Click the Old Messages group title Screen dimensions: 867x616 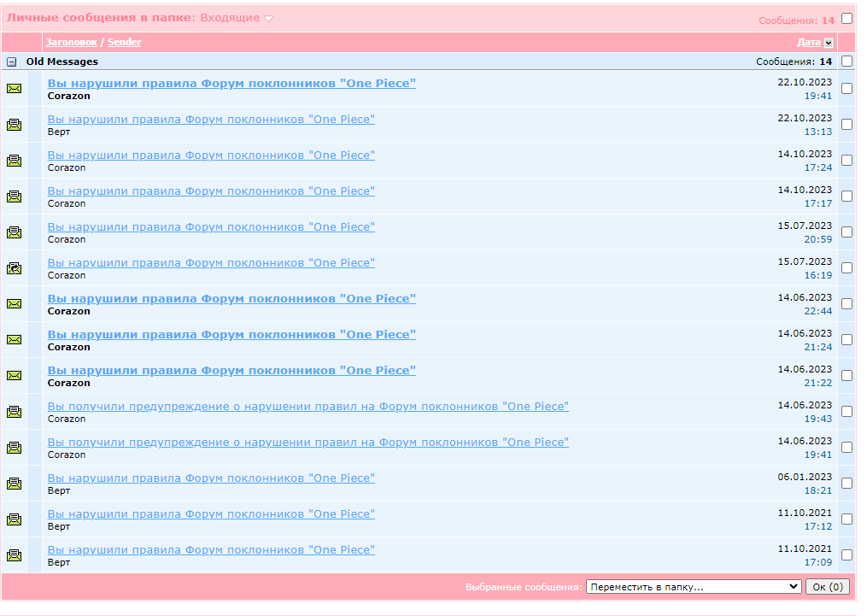(62, 62)
